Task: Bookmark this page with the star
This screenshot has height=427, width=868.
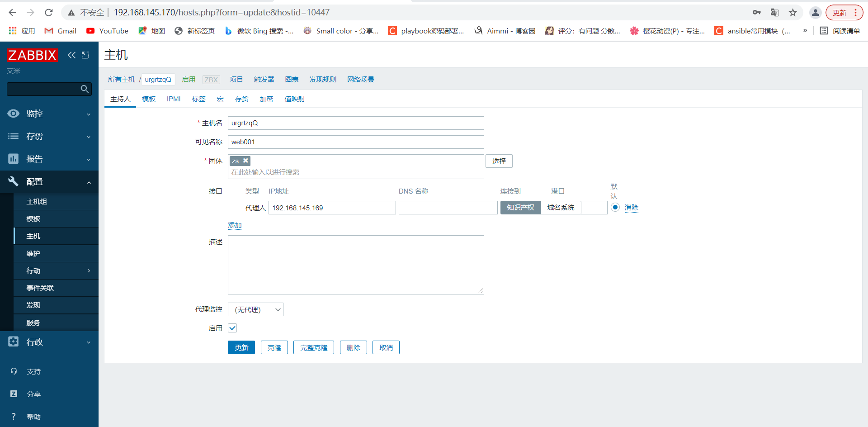Action: click(x=793, y=13)
